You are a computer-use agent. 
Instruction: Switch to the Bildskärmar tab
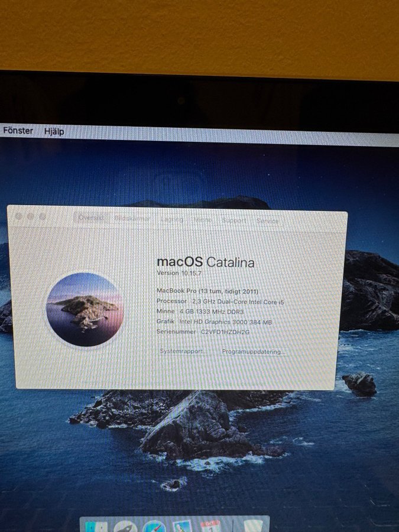click(x=132, y=219)
